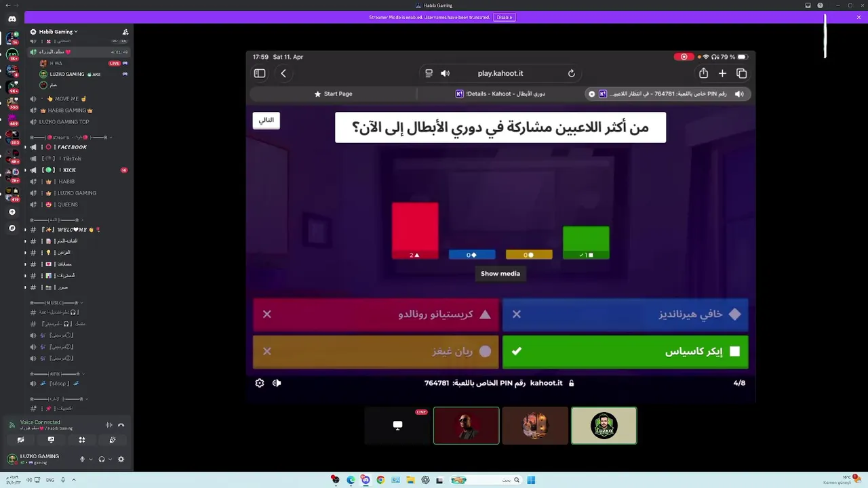The image size is (868, 488).
Task: Click the play.kahoot.it address field
Action: click(500, 73)
